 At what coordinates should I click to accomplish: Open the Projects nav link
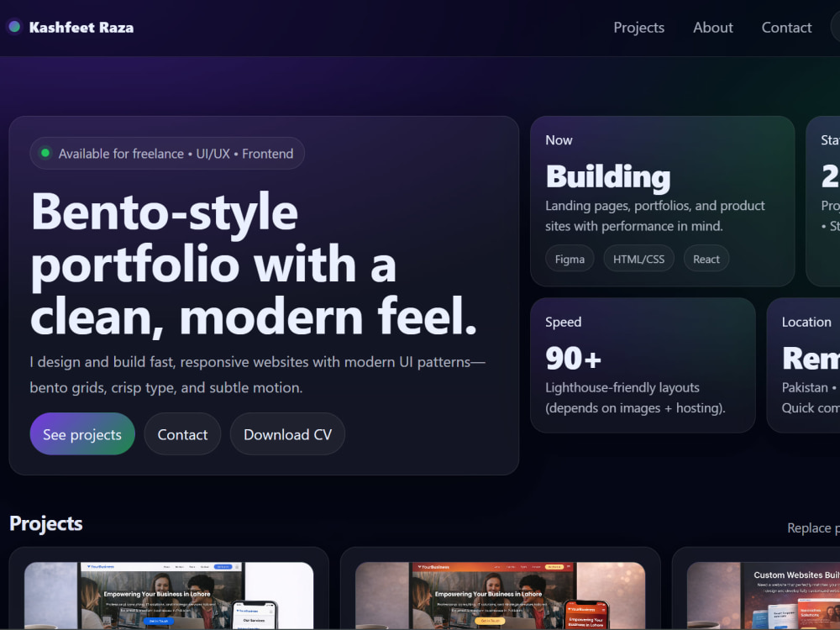pyautogui.click(x=638, y=28)
